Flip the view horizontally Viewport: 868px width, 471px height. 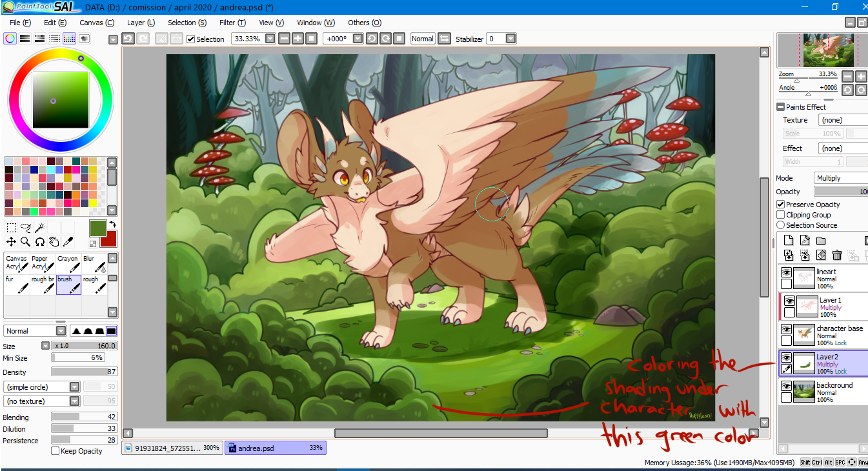click(x=444, y=39)
